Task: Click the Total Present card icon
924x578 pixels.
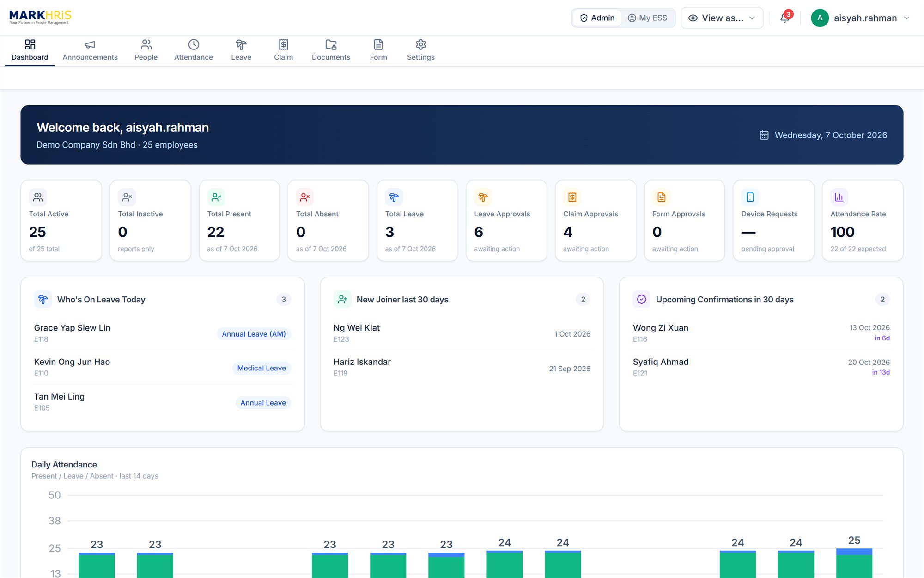Action: click(216, 197)
